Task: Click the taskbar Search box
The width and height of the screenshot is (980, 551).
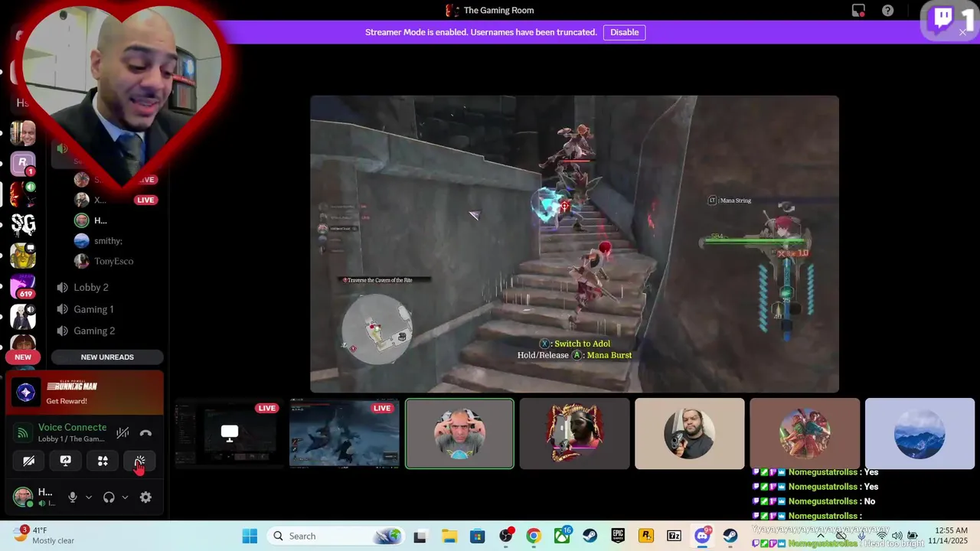Action: (x=335, y=536)
